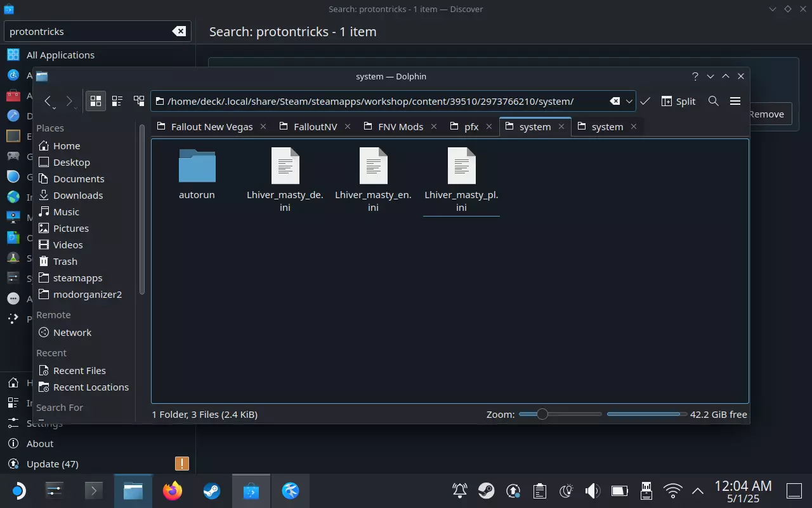Switch Dolphin to Details view mode
Image resolution: width=812 pixels, height=508 pixels.
(x=139, y=101)
